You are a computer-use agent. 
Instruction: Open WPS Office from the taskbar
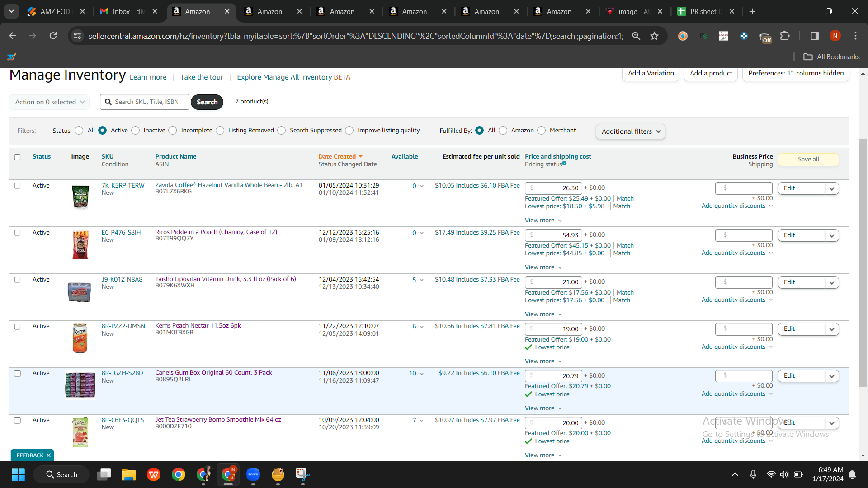pos(154,474)
